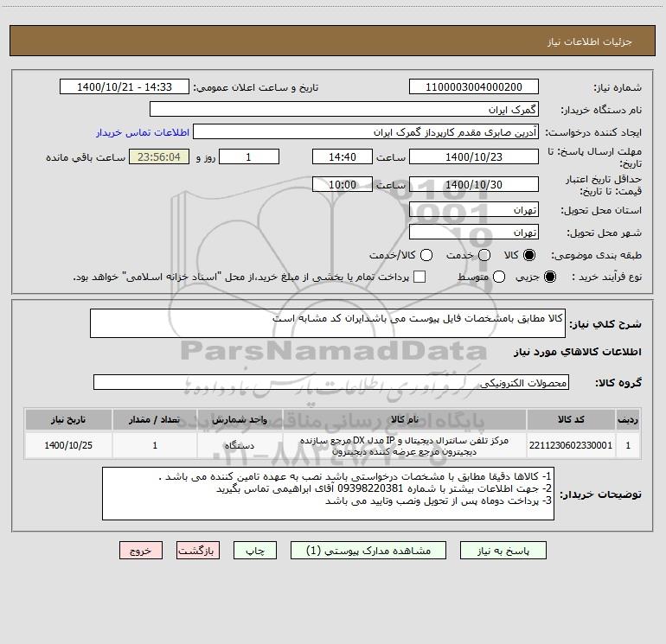
Task: Click the شماره نیاز field 1100003004000200
Action: 474,86
